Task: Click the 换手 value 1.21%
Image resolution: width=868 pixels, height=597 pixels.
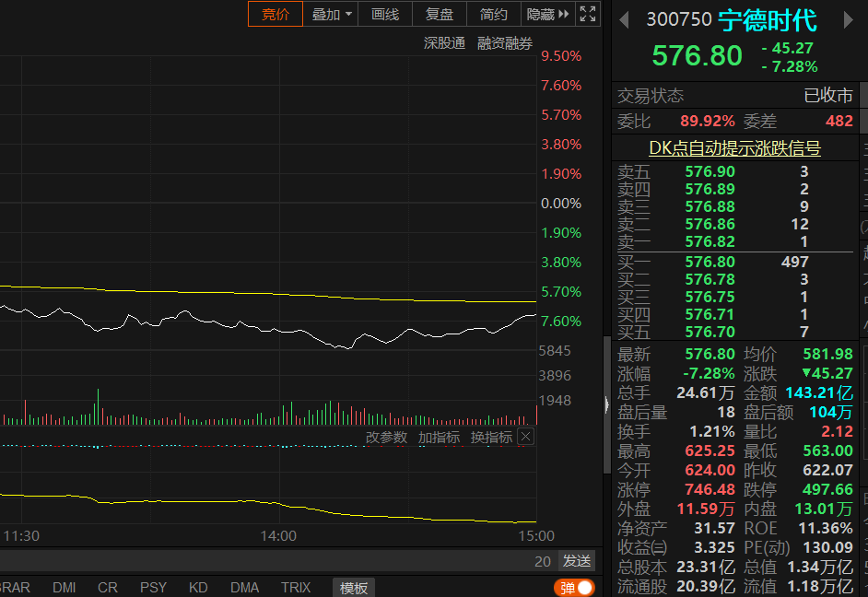Action: point(712,431)
